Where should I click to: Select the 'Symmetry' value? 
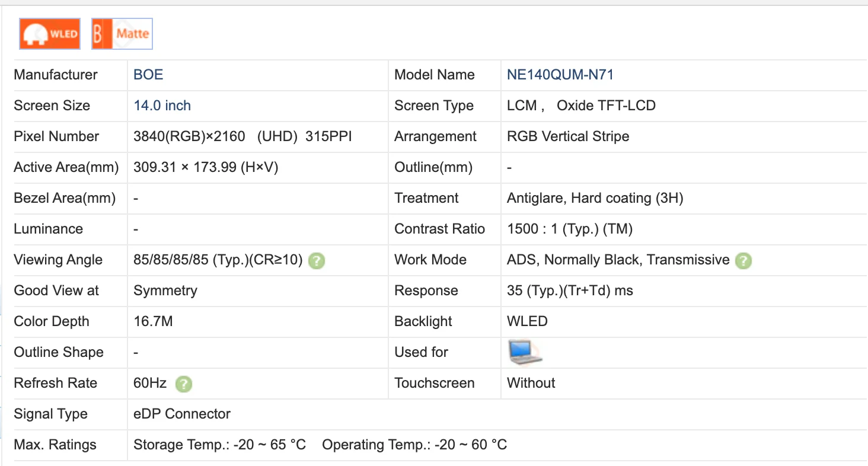[x=165, y=291]
